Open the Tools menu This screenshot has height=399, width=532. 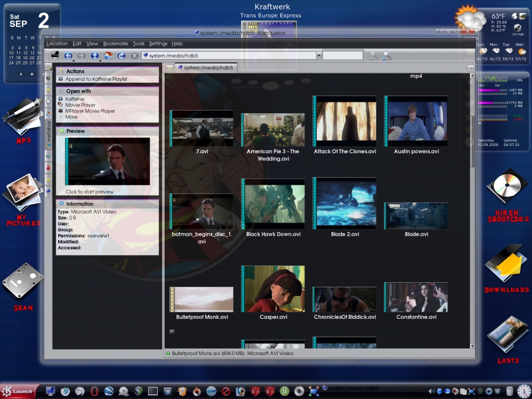tap(138, 44)
